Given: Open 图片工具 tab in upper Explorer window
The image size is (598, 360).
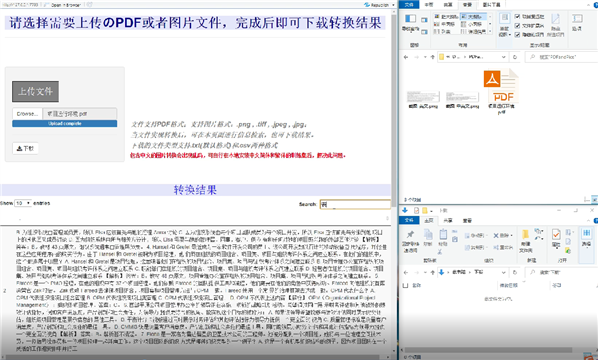Looking at the screenshot, I should tap(491, 5).
